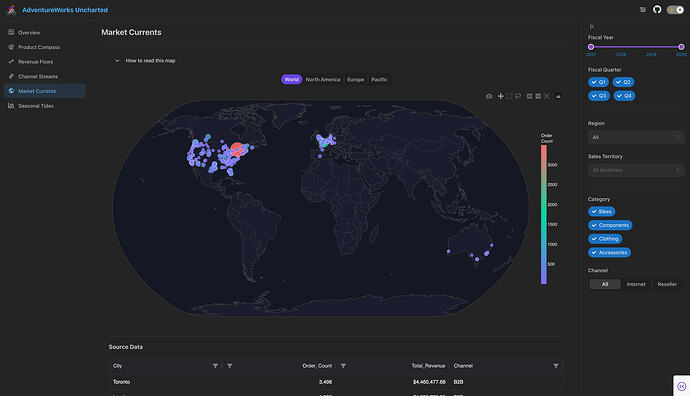Uncheck the Accessories category chip
The width and height of the screenshot is (690, 396).
(x=609, y=253)
